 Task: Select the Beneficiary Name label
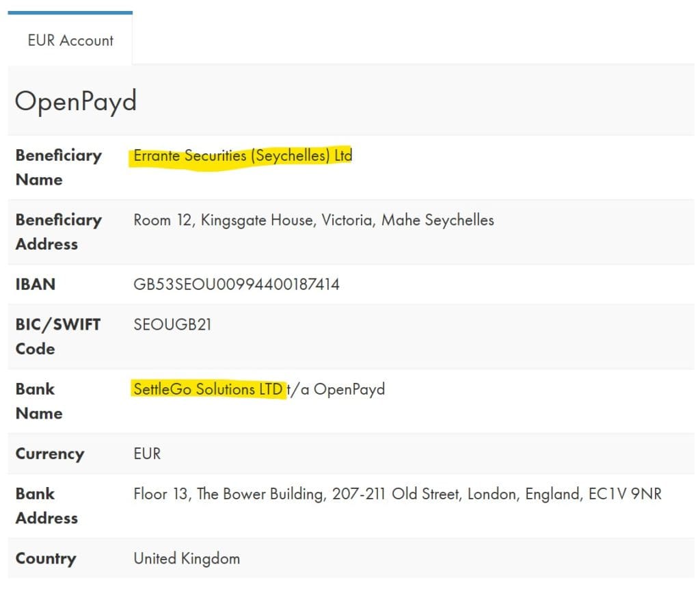point(58,168)
